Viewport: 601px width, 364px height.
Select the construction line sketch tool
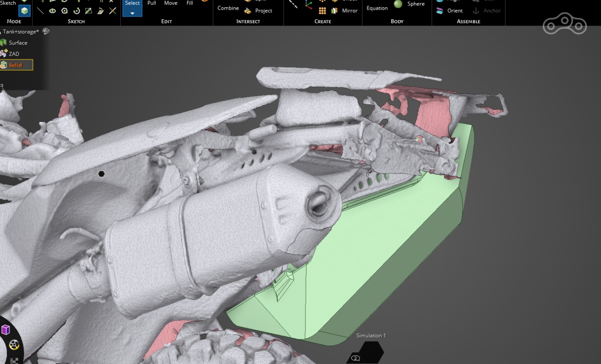[x=41, y=11]
